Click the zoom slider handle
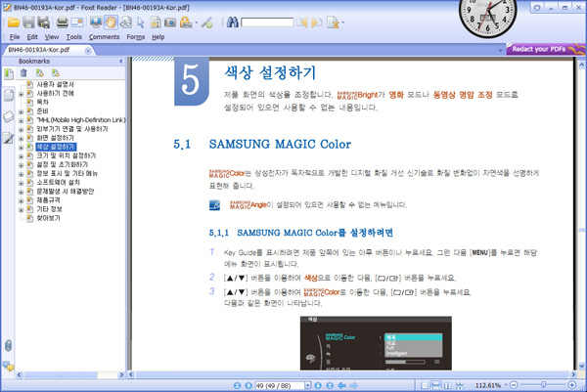 coord(543,384)
